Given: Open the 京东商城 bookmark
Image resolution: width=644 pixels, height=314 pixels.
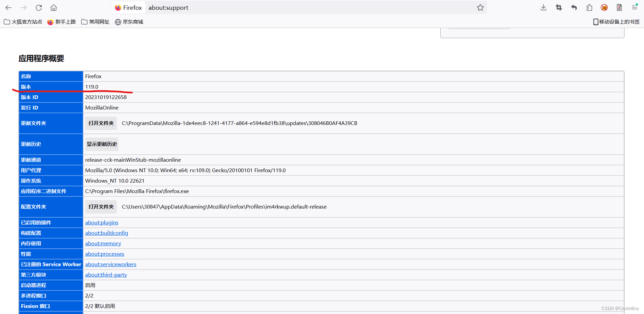Looking at the screenshot, I should [129, 22].
